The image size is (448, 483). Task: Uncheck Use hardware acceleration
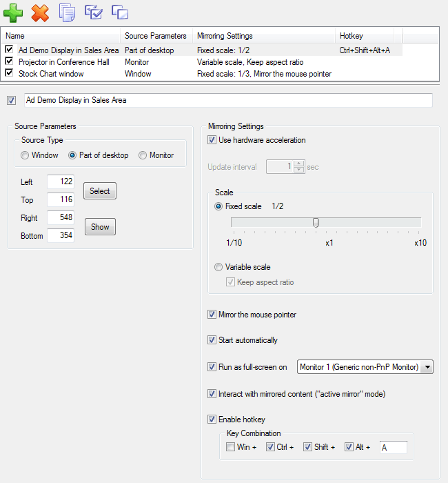[x=212, y=140]
